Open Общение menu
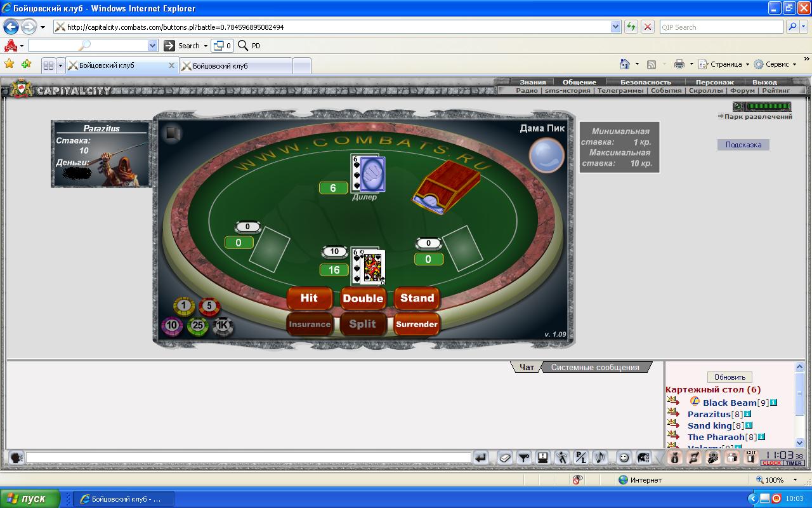This screenshot has width=812, height=508. click(x=579, y=82)
